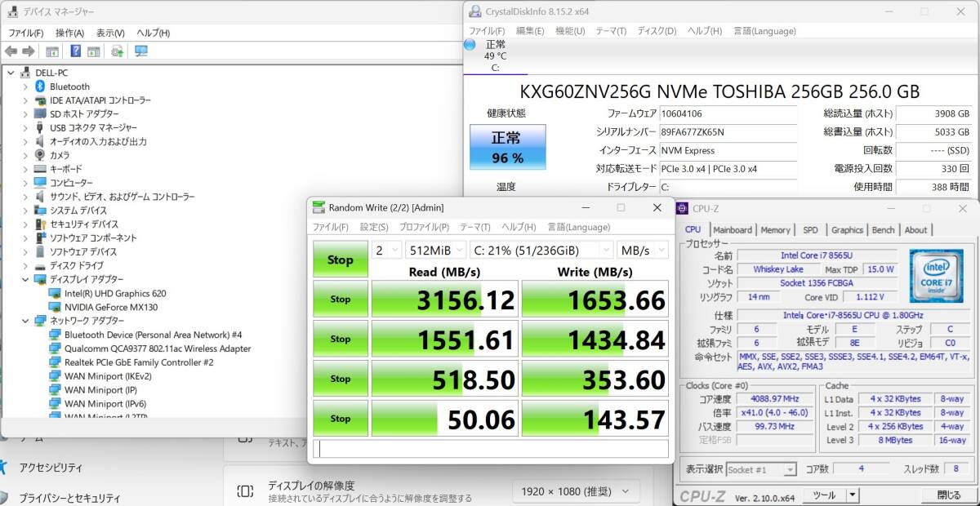
Task: Open the About tab in CPU-Z
Action: pos(915,230)
